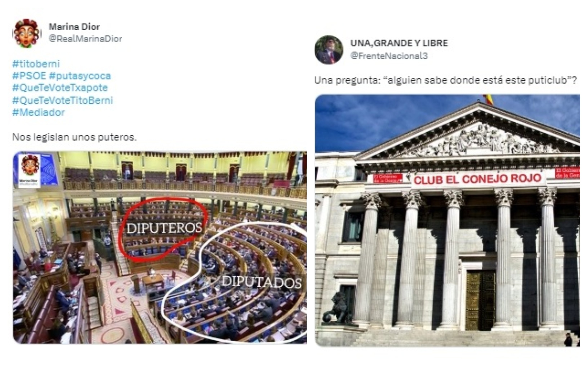Open the UNA, GRANDE Y LIBRE avatar

coord(329,50)
